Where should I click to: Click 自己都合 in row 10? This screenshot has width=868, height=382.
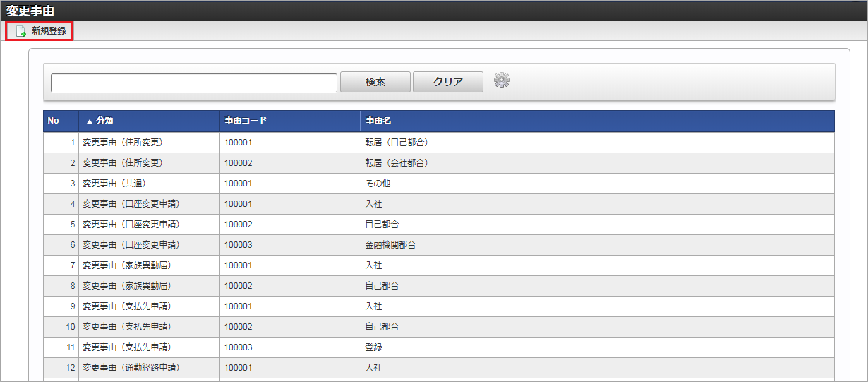point(382,327)
